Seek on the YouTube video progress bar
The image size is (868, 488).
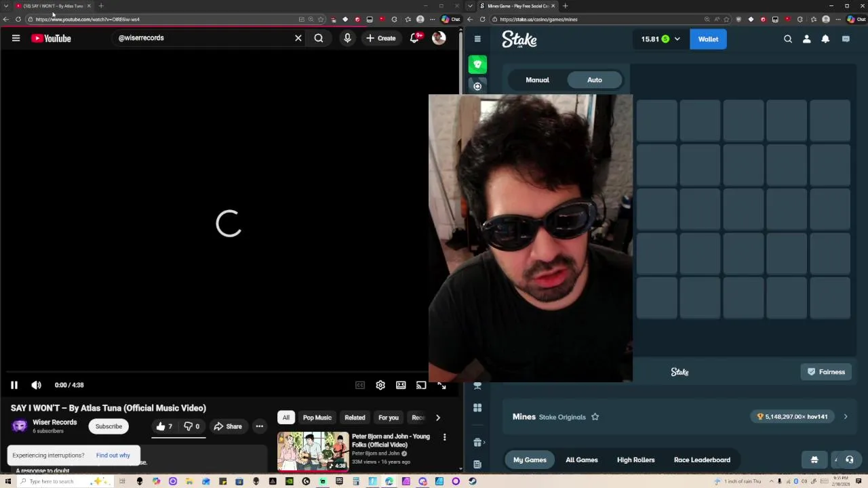tap(218, 372)
